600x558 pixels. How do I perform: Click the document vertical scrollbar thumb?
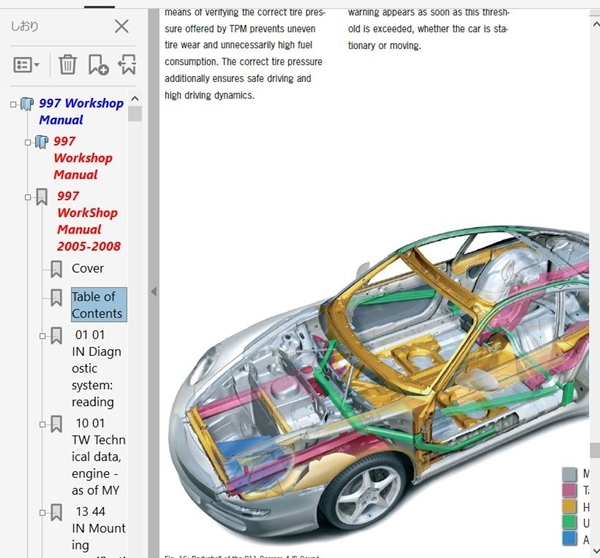click(595, 450)
